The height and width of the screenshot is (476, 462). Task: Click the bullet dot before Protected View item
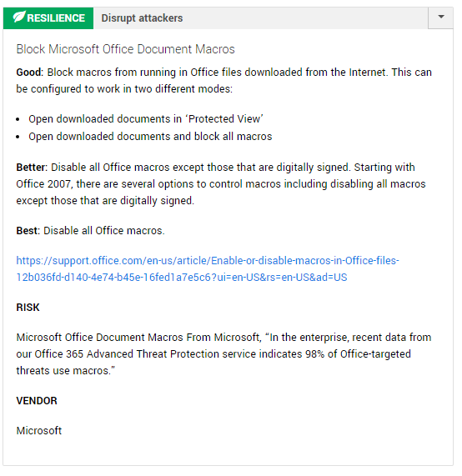click(x=18, y=119)
